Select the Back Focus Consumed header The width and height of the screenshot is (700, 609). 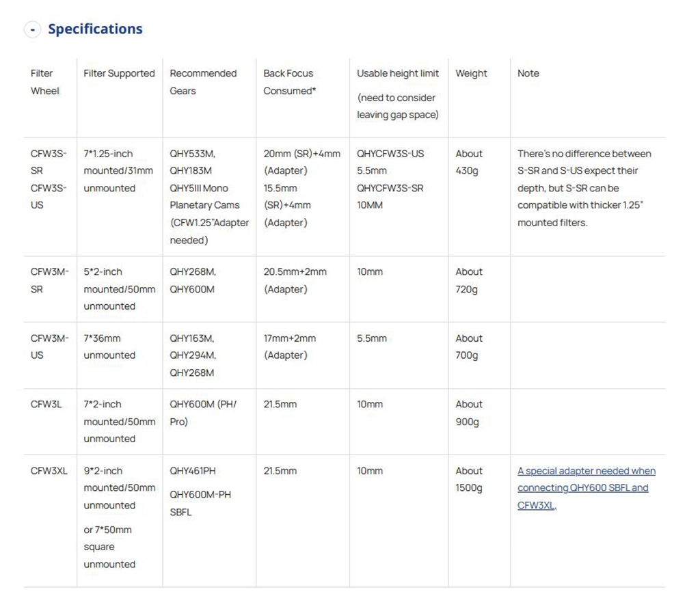(289, 82)
